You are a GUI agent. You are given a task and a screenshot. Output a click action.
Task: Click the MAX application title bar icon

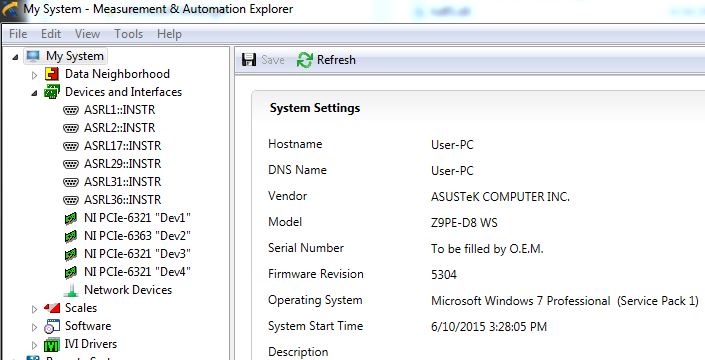(x=10, y=9)
